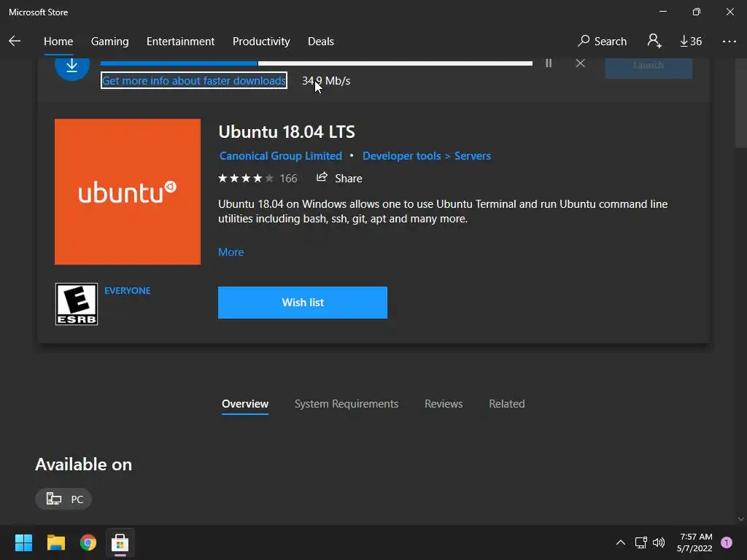
Task: Click the Share label
Action: click(x=348, y=178)
